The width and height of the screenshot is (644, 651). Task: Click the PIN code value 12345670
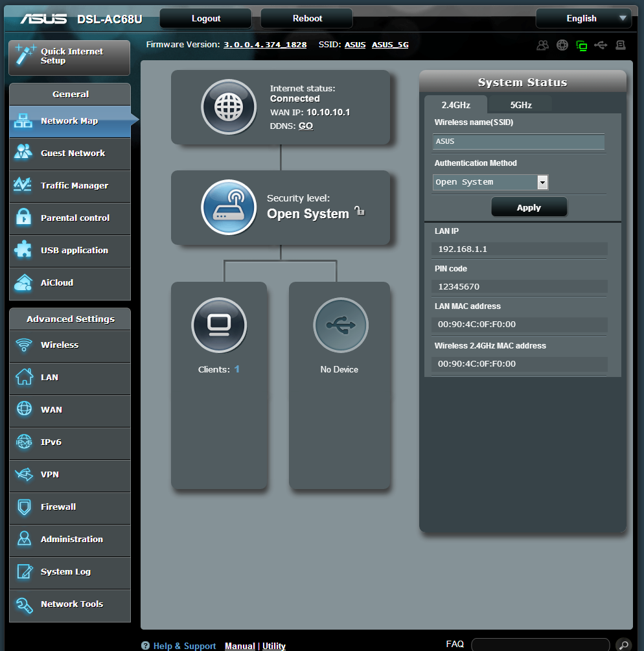(459, 286)
